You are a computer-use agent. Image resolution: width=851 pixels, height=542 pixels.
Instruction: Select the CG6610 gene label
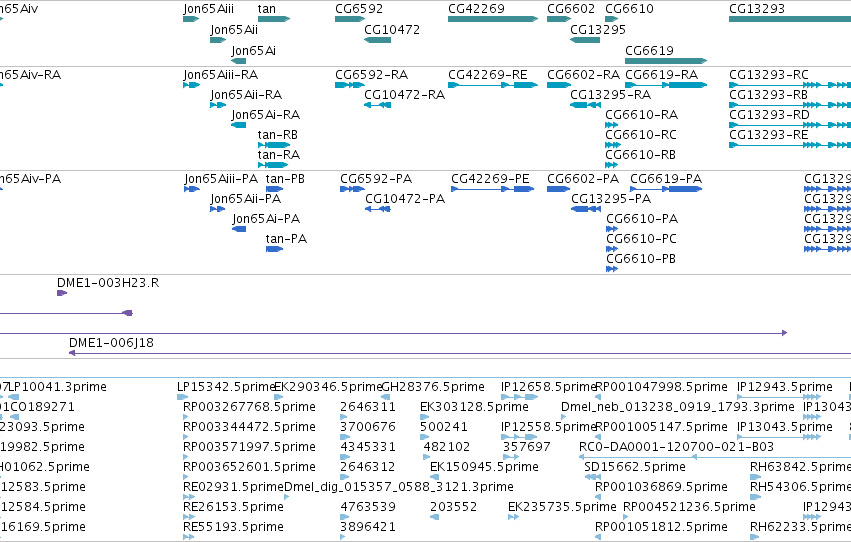(629, 9)
